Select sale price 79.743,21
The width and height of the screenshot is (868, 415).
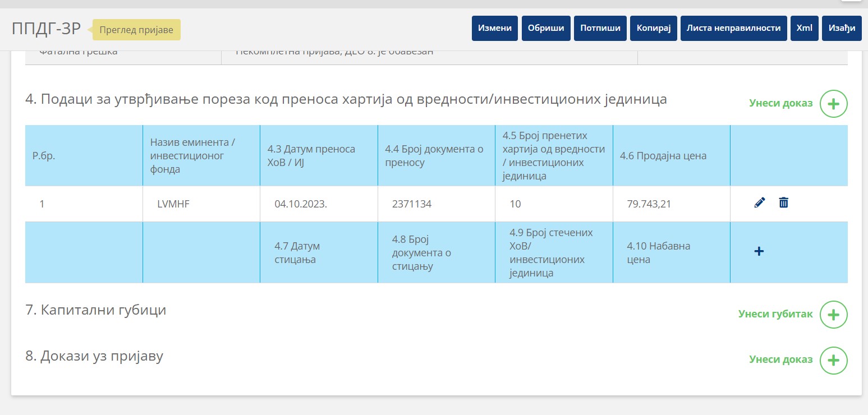click(x=672, y=204)
